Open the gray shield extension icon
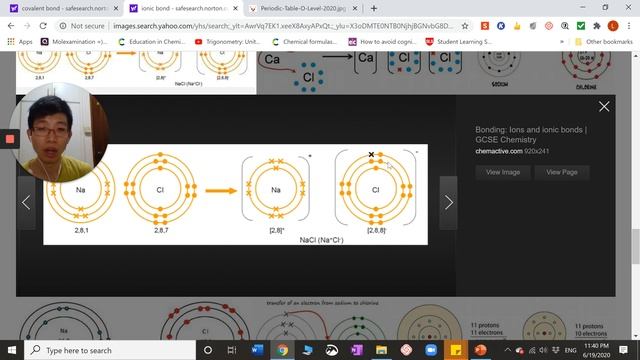640x360 pixels. (533, 26)
